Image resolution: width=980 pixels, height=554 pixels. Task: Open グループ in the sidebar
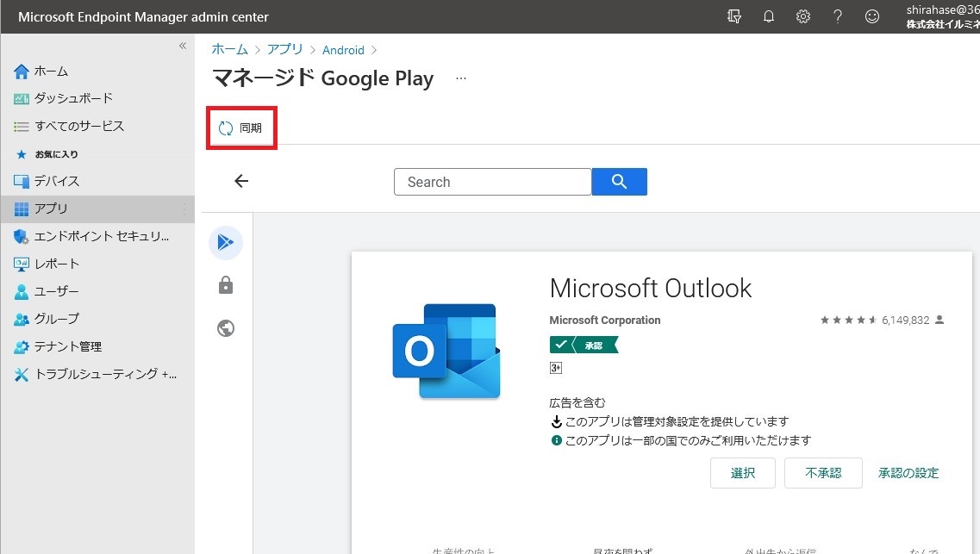[x=97, y=319]
